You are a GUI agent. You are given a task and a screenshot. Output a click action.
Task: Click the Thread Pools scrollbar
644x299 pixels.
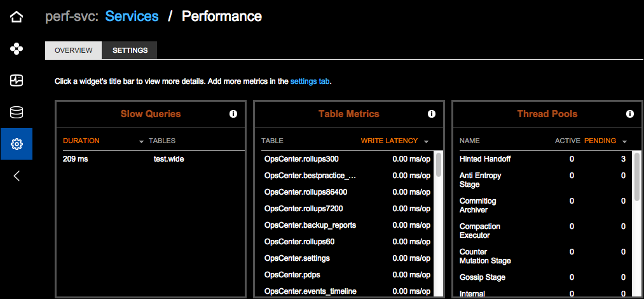636,177
